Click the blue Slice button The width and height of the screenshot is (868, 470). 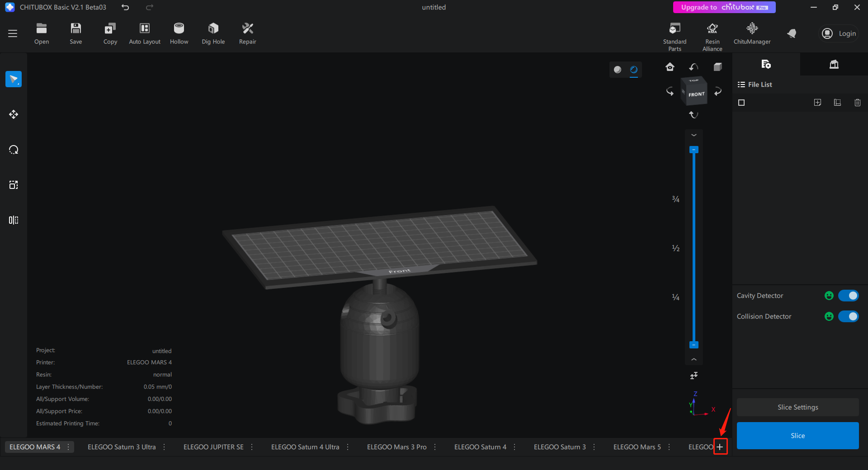(x=797, y=436)
